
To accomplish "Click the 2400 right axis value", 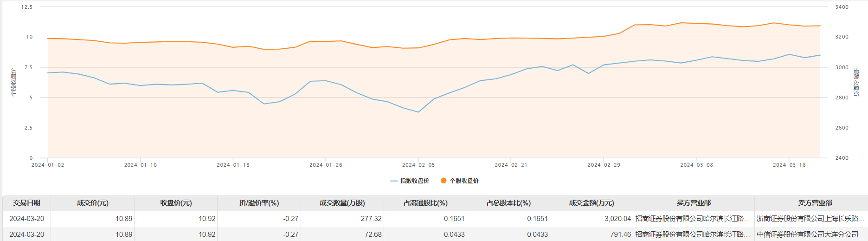I will pos(842,158).
